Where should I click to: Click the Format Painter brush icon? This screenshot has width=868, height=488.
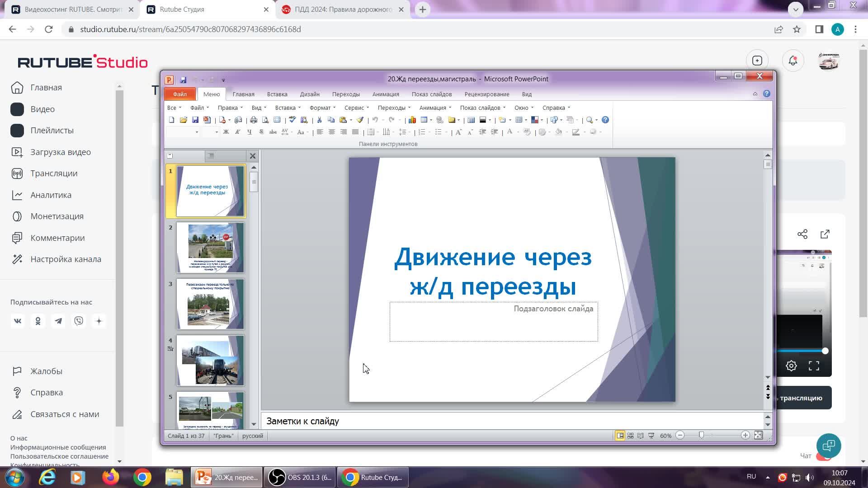(x=360, y=120)
